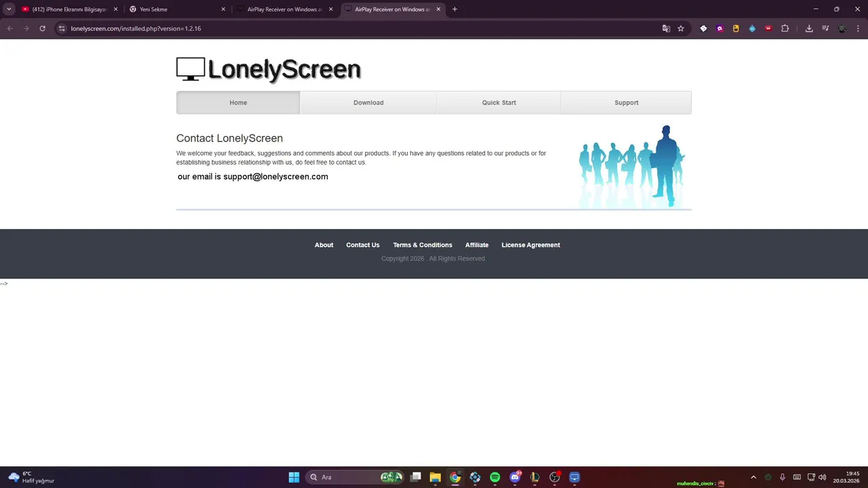Open League of Legends icon on taskbar
868x488 pixels.
click(534, 477)
